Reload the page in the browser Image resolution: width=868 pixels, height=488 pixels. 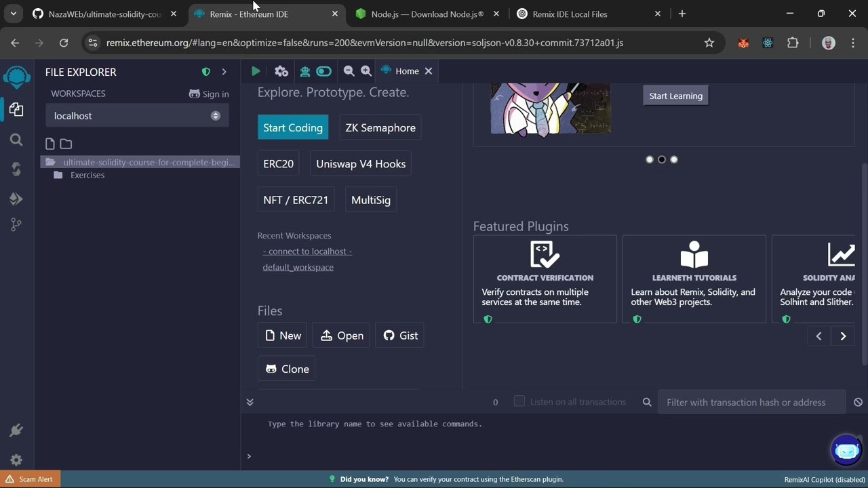[x=64, y=43]
